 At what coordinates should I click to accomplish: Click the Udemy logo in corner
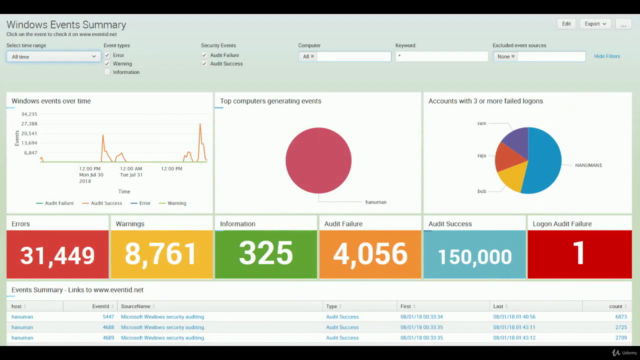click(624, 353)
